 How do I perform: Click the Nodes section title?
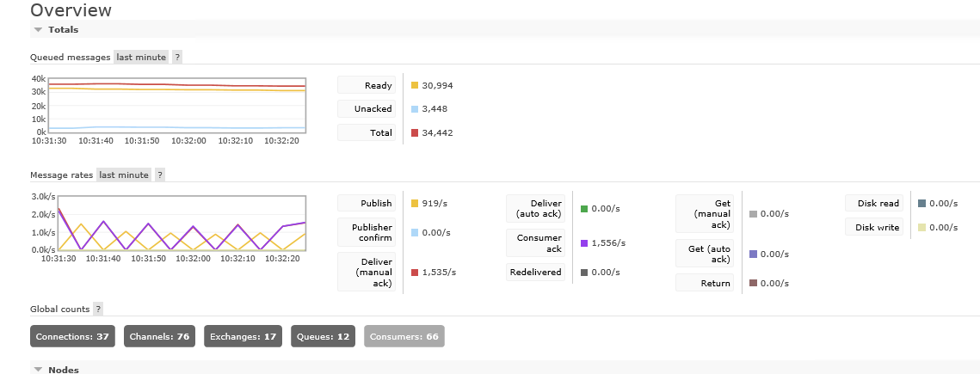[x=63, y=370]
